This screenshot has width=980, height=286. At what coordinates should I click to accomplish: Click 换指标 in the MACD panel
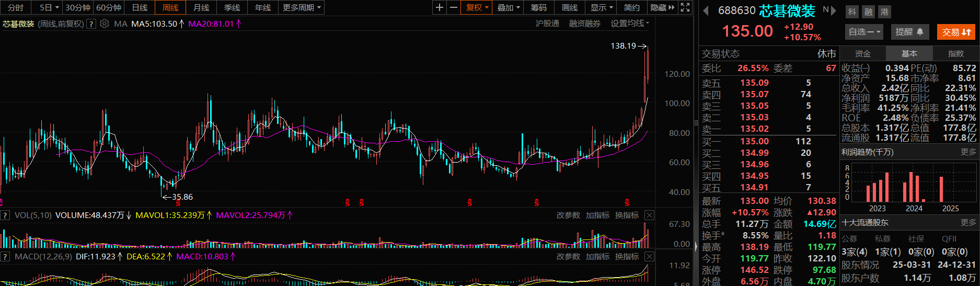[x=627, y=256]
